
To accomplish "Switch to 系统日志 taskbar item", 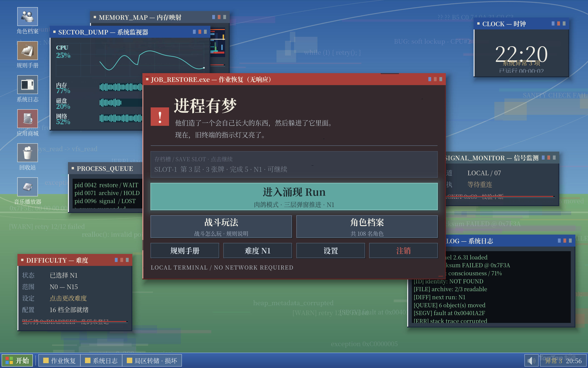I will (x=101, y=360).
